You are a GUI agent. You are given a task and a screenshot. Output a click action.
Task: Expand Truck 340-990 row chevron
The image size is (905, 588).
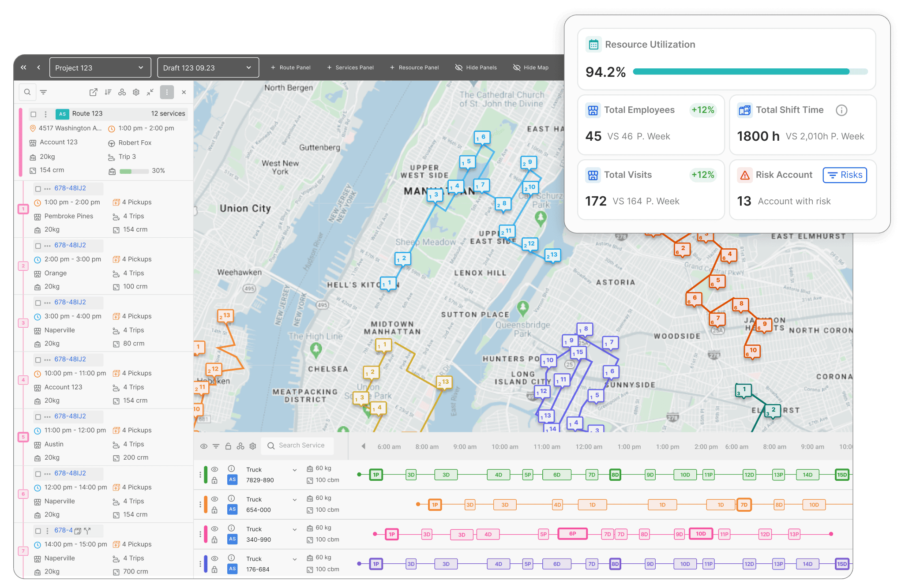click(x=295, y=529)
